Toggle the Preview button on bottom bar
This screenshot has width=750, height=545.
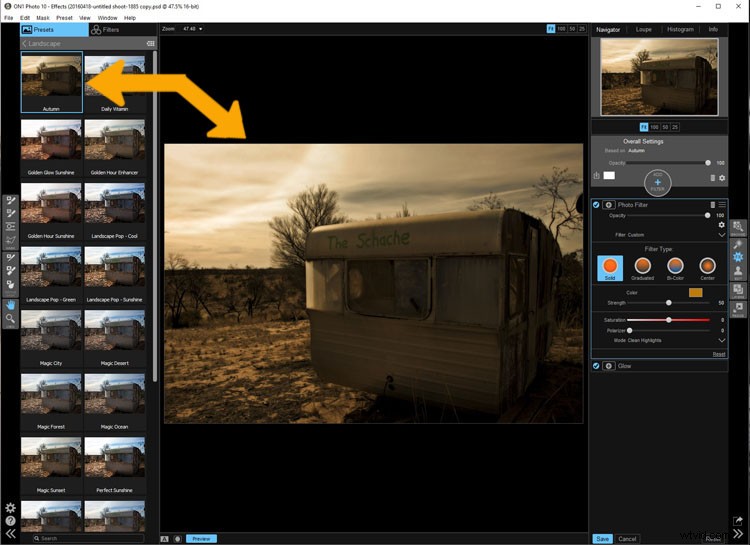[x=201, y=539]
